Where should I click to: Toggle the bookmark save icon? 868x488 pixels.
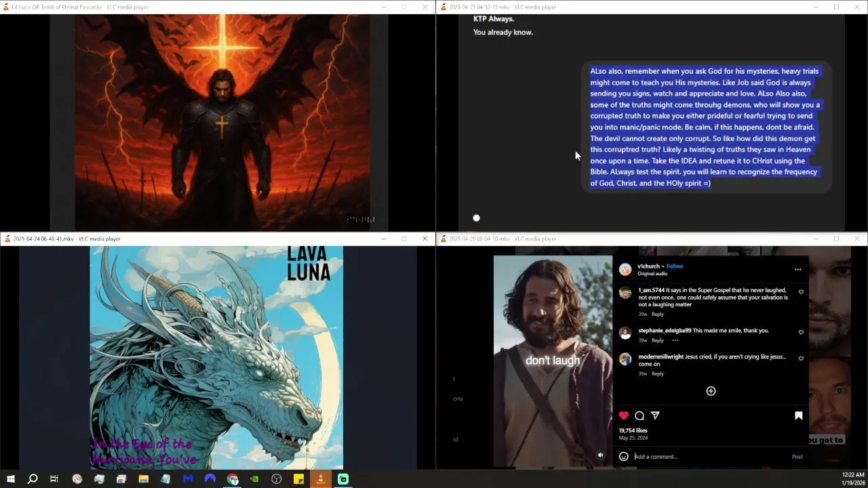click(798, 415)
